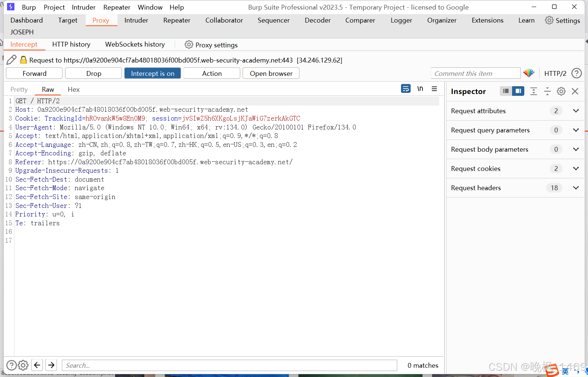The width and height of the screenshot is (588, 377).
Task: Collapse all Inspector sections icon
Action: click(x=547, y=91)
